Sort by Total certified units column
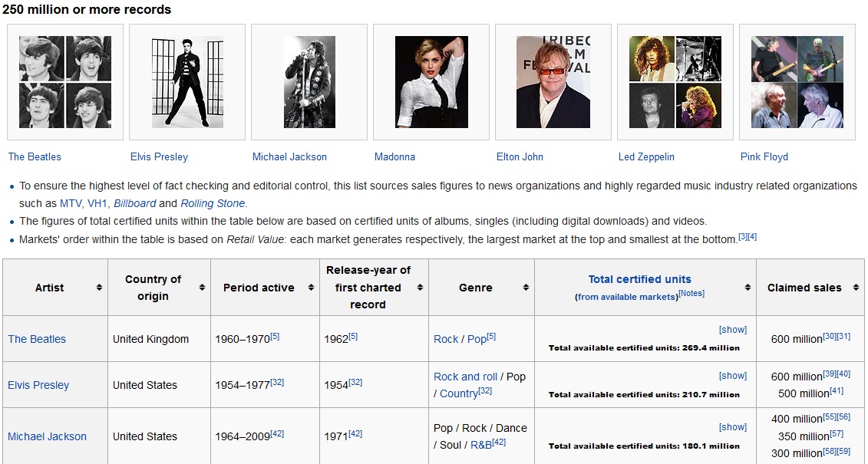868x464 pixels. click(x=748, y=288)
